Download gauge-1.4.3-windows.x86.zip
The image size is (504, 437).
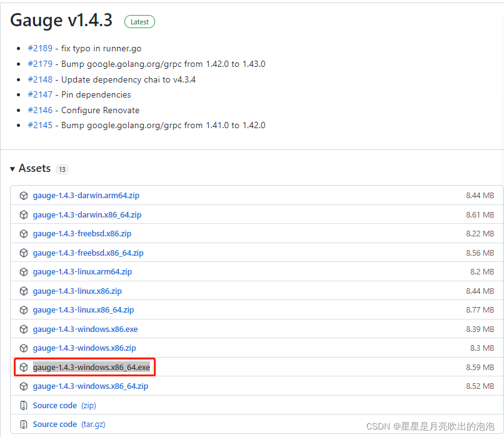(x=84, y=348)
